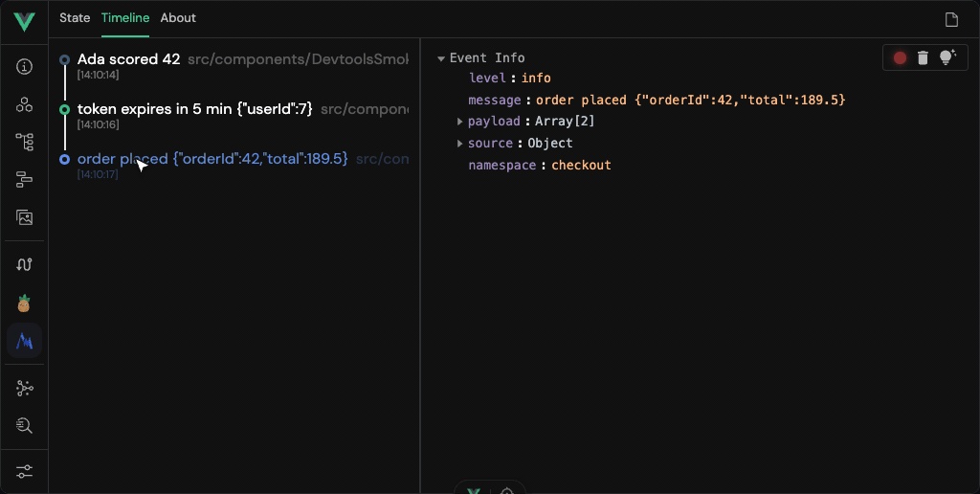Collapse the Event Info section

(x=441, y=58)
